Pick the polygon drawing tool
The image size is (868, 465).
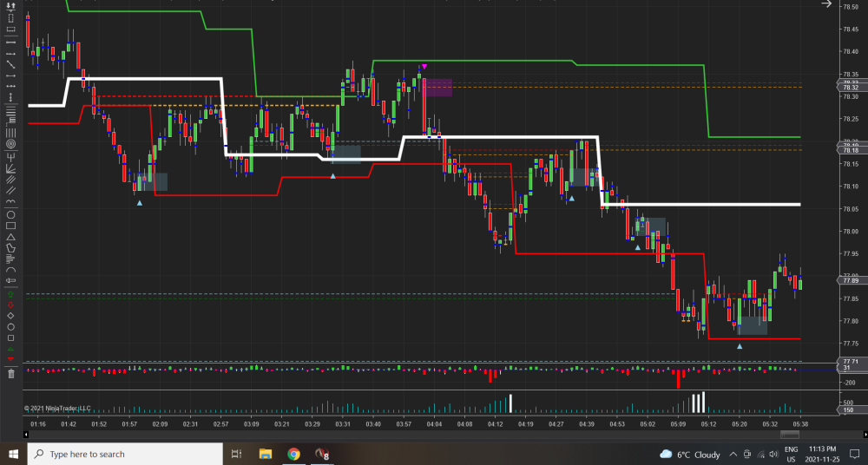point(10,247)
